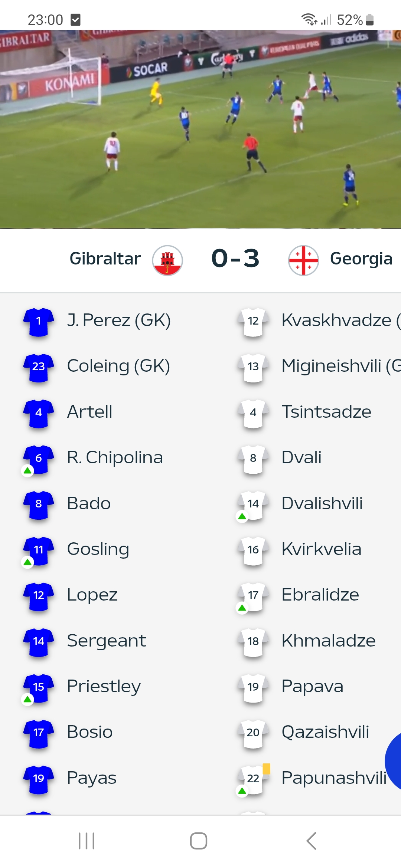Open the match highlights video
The image size is (401, 868).
[200, 129]
